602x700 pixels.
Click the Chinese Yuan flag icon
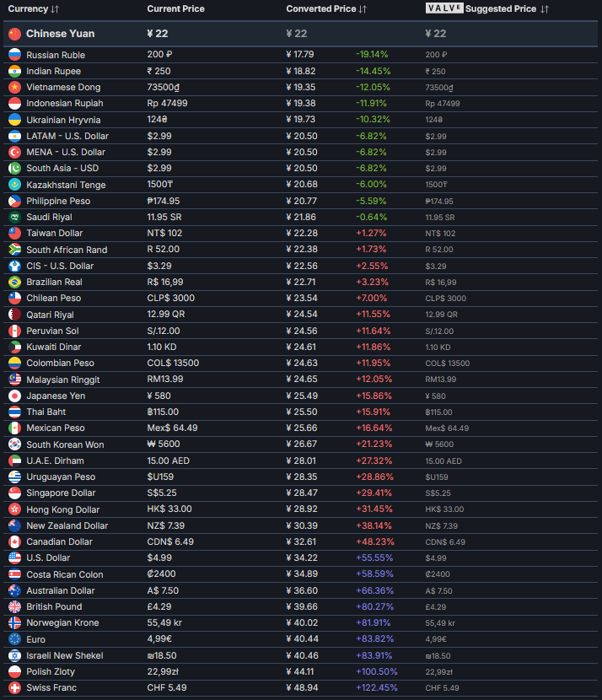(x=14, y=34)
